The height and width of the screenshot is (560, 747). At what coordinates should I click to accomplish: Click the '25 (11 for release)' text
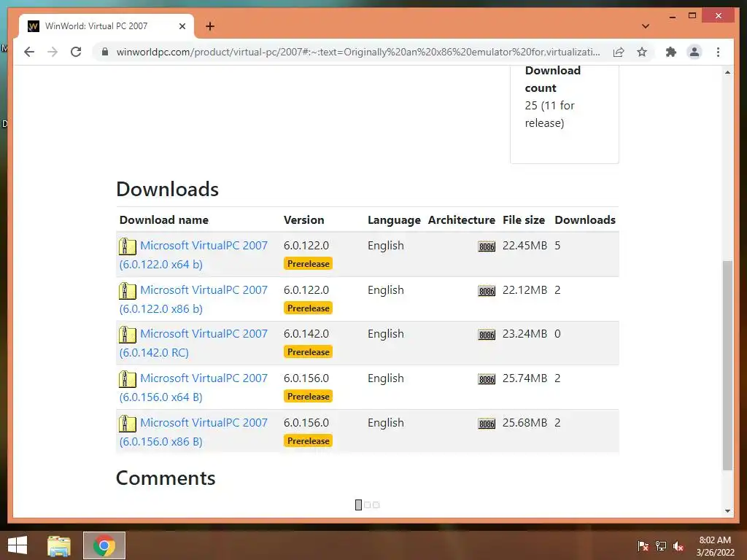[550, 114]
